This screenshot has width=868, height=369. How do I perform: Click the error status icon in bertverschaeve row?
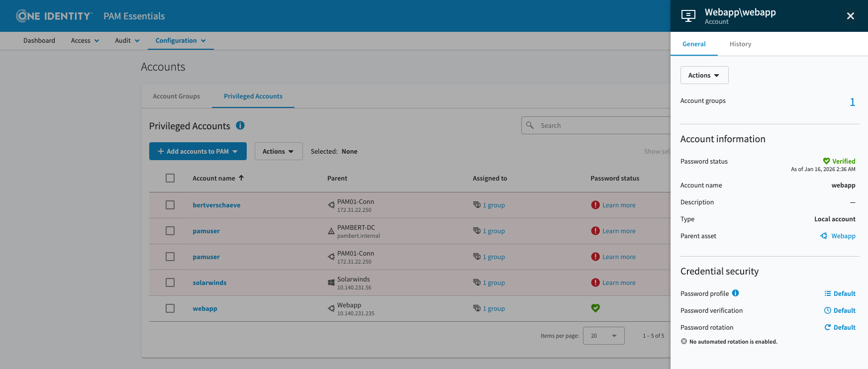tap(595, 205)
